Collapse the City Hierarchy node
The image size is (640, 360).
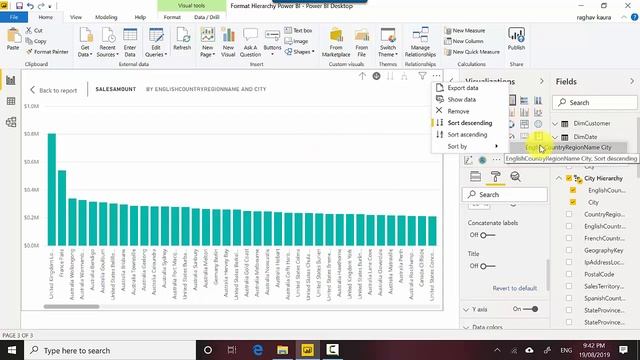click(x=558, y=178)
